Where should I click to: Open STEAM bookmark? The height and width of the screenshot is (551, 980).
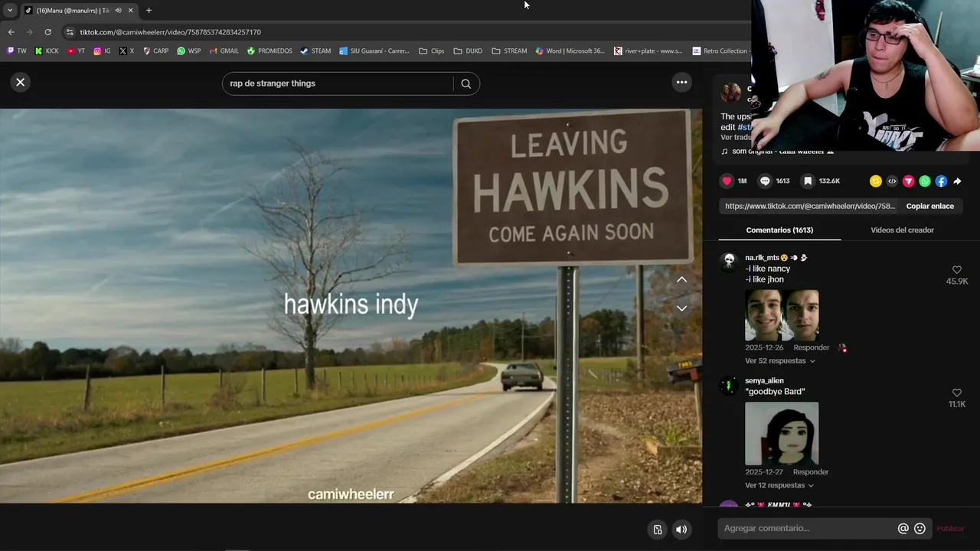click(x=315, y=51)
